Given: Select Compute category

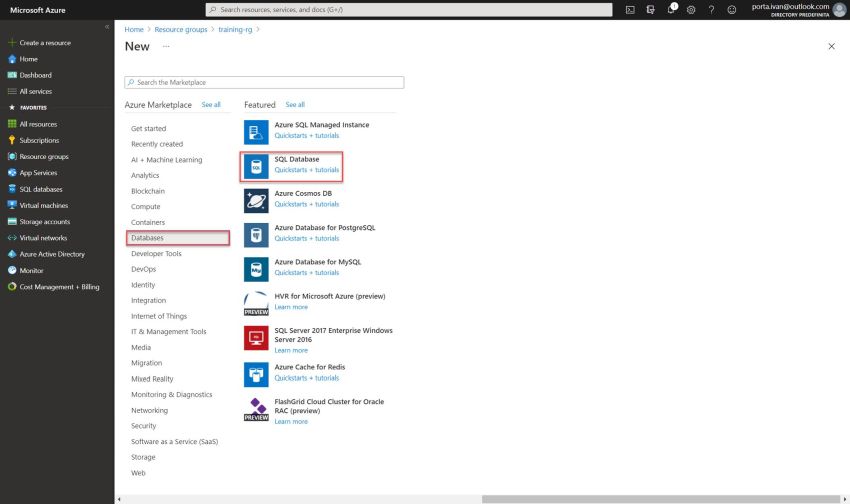Looking at the screenshot, I should [145, 206].
